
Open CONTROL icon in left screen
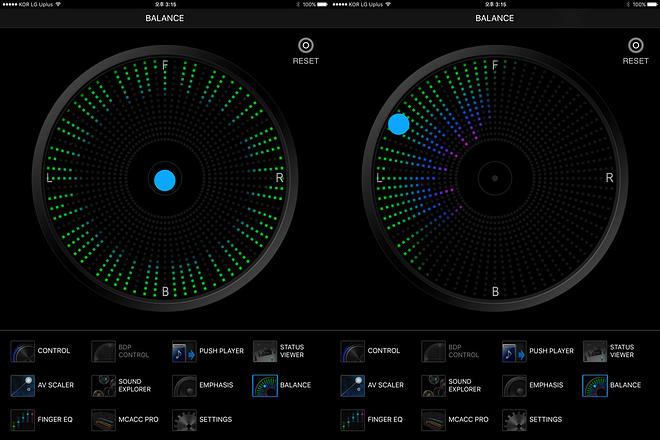[22, 351]
